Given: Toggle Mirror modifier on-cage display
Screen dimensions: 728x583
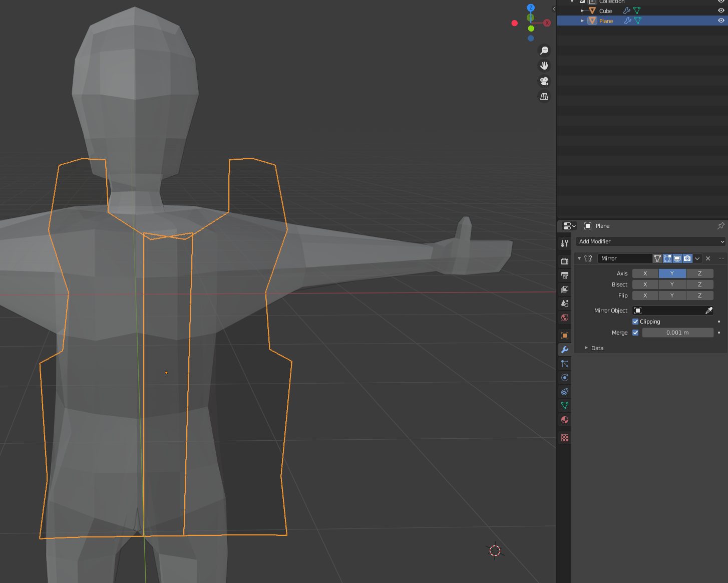Looking at the screenshot, I should [657, 258].
